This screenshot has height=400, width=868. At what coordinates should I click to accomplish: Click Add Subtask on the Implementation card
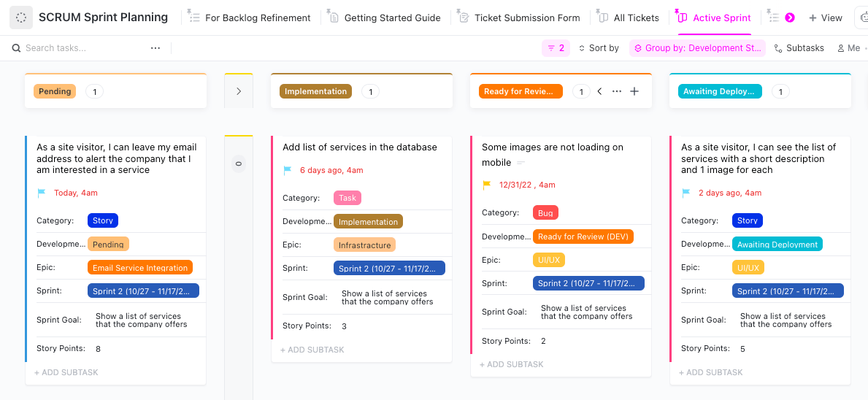click(x=312, y=350)
